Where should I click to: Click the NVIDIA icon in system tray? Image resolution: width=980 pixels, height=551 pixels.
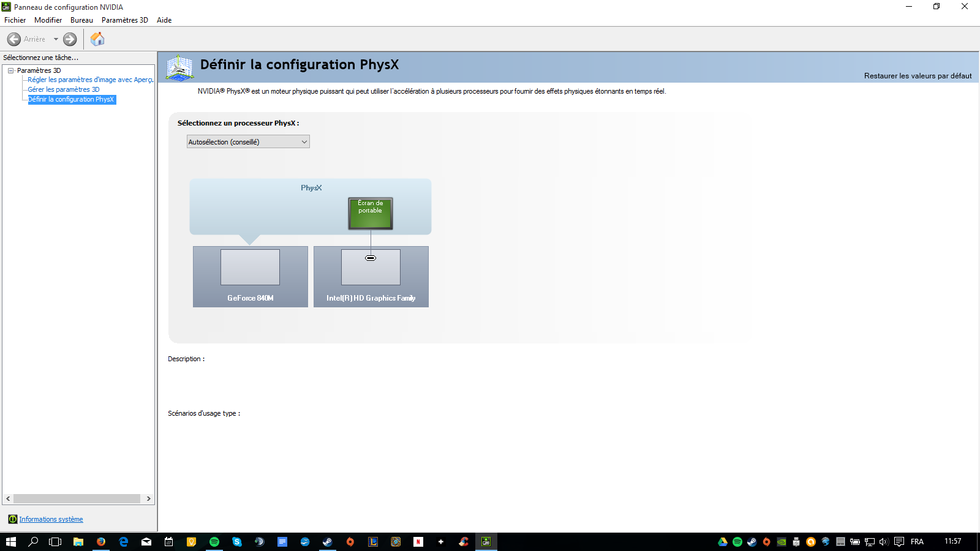click(x=782, y=542)
